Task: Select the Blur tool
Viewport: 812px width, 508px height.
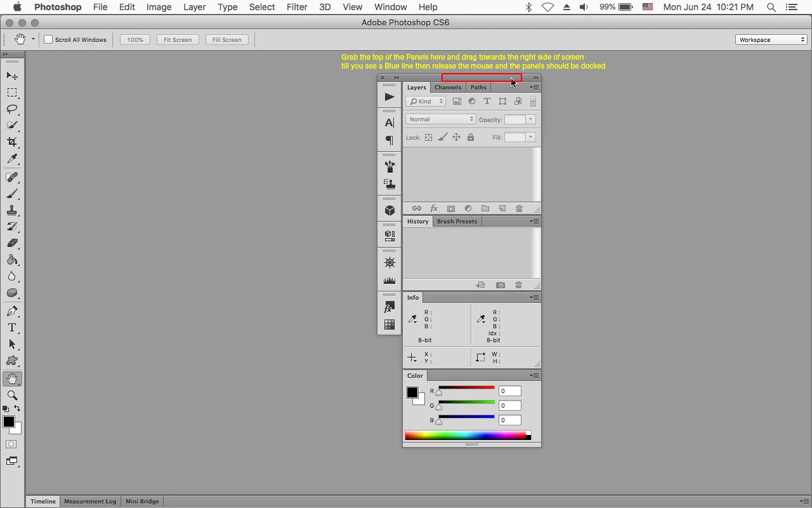Action: (x=12, y=276)
